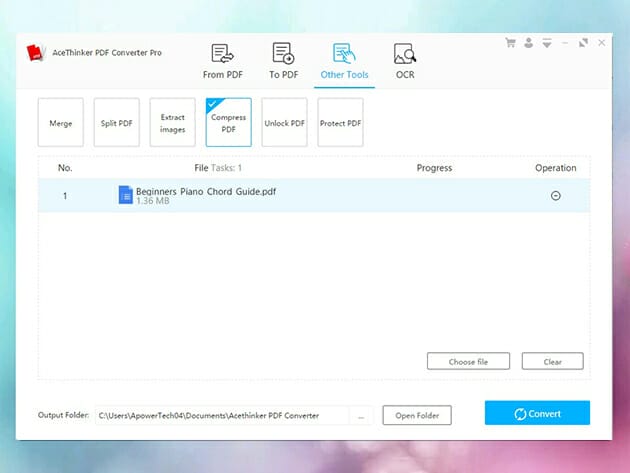Click the blue document icon of the file

click(125, 195)
